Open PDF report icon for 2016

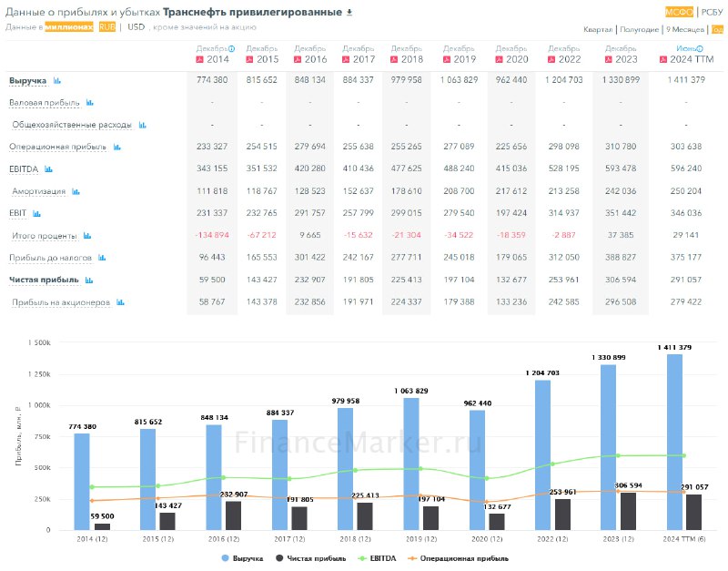click(298, 59)
